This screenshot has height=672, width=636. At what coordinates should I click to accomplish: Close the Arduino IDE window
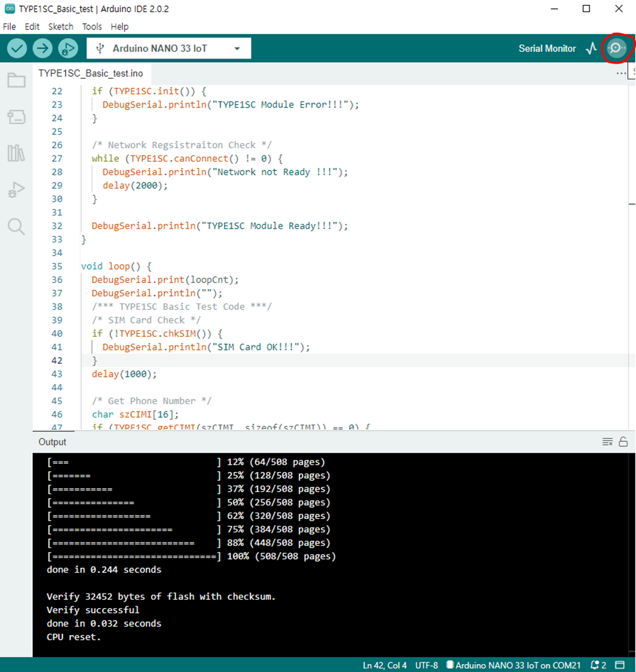[x=619, y=8]
